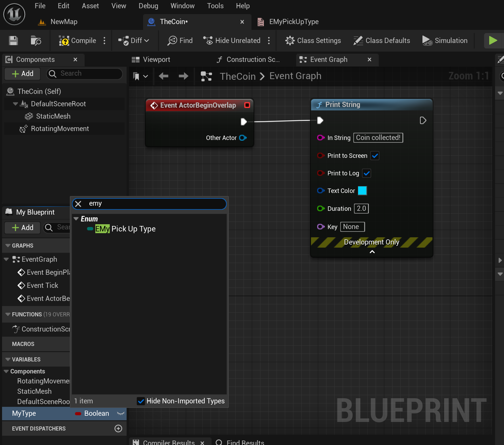This screenshot has height=445, width=504.
Task: Click Add in My Blueprint panel
Action: point(22,228)
